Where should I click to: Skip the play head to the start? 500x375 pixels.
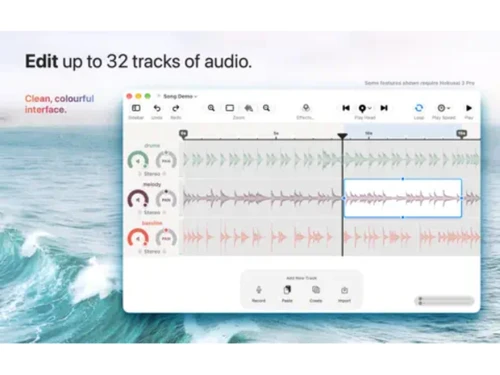tap(346, 108)
